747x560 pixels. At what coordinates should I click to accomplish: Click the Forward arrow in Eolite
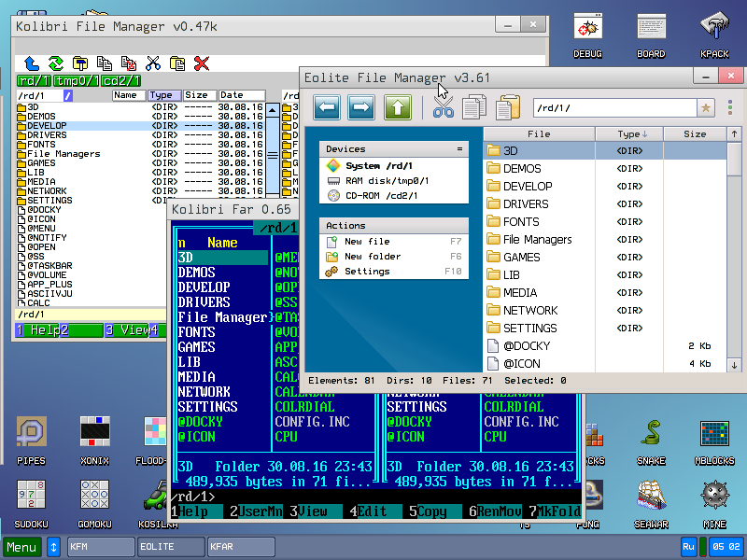tap(361, 107)
